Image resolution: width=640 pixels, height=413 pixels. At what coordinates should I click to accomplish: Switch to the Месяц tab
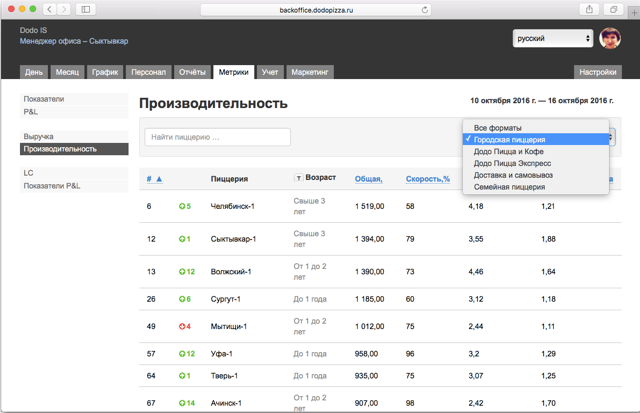pos(67,72)
